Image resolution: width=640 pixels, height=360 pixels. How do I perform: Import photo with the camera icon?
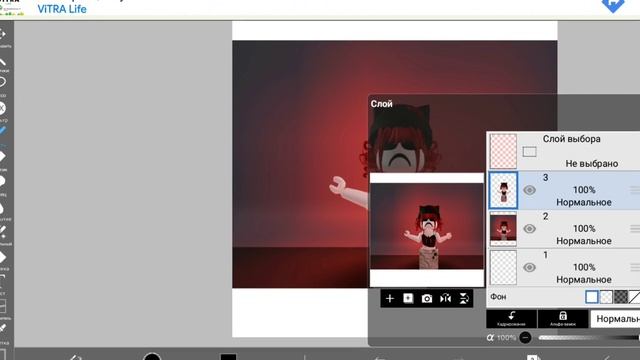point(427,299)
